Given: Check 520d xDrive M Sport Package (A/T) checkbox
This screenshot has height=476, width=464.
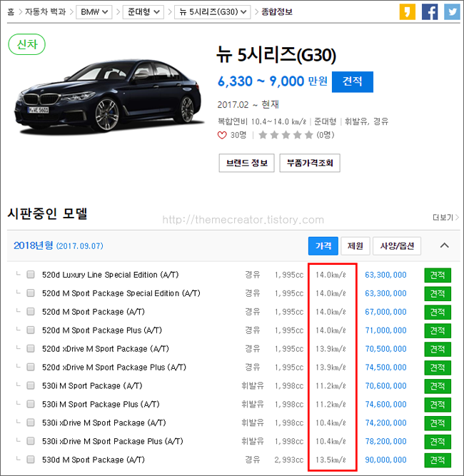Looking at the screenshot, I should (x=31, y=349).
